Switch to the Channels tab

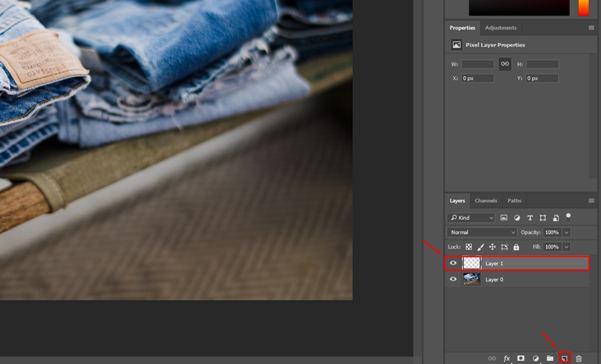pyautogui.click(x=486, y=201)
